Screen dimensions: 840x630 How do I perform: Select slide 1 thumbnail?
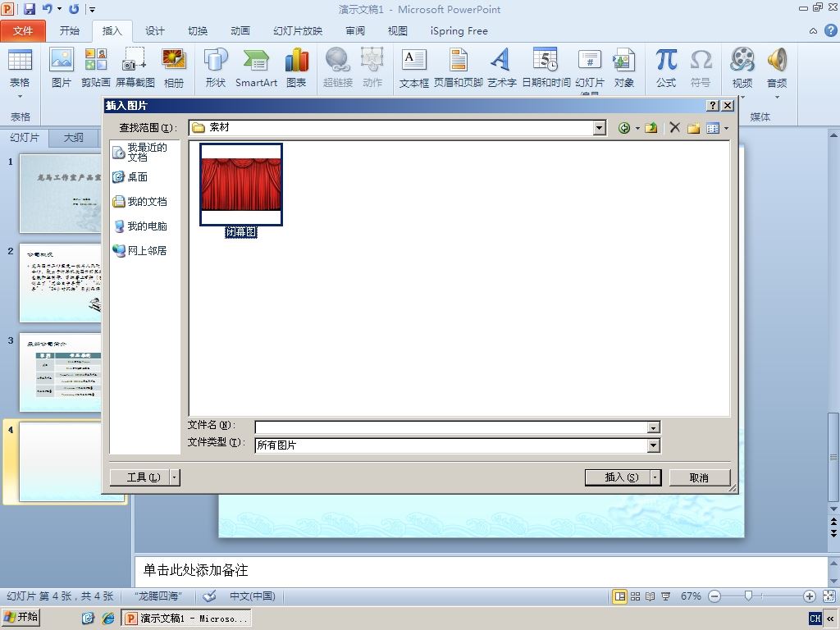click(x=61, y=194)
